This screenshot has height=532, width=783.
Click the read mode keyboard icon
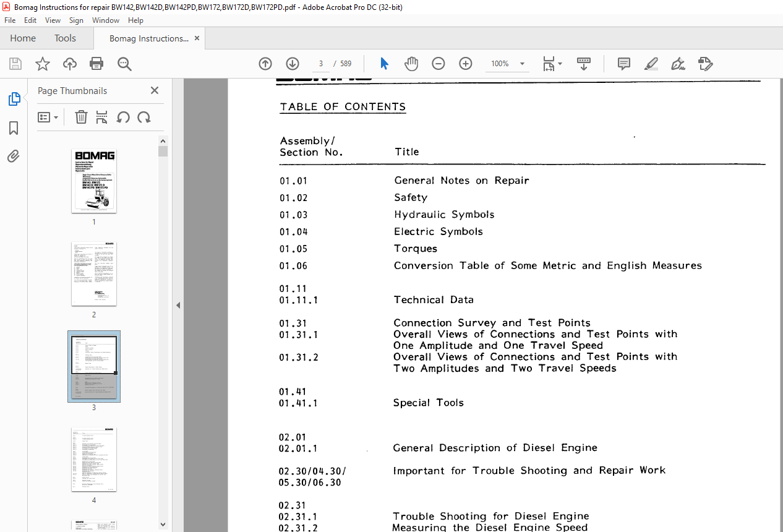[x=583, y=64]
